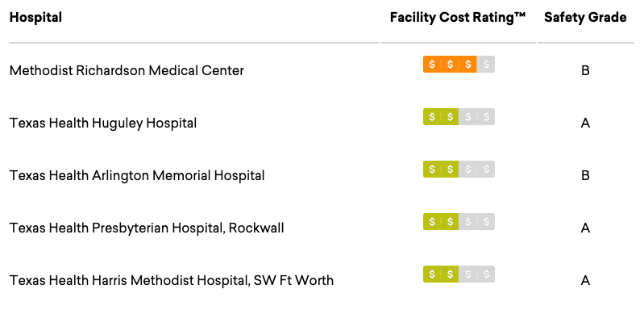
Task: Click cost rating icon for Arlington Memorial
Action: point(459,169)
